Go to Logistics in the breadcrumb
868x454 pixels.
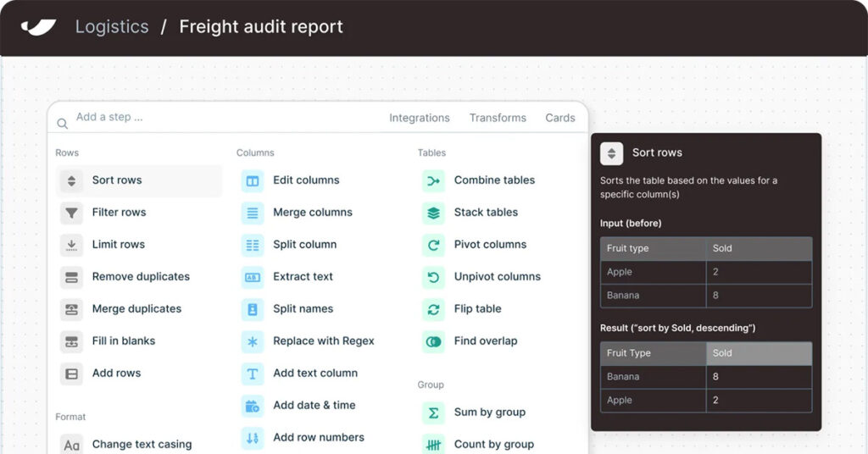pyautogui.click(x=112, y=26)
